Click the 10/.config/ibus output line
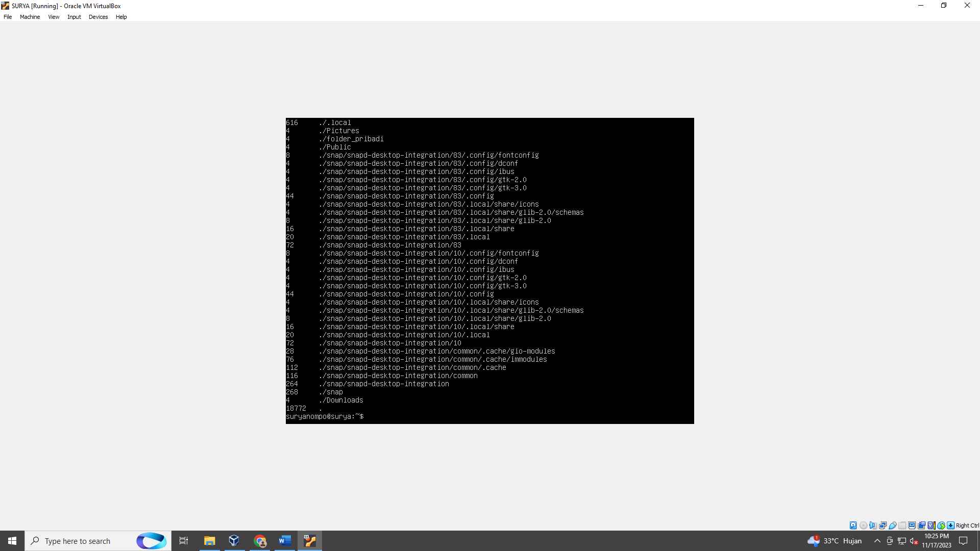The height and width of the screenshot is (551, 980). pyautogui.click(x=400, y=269)
